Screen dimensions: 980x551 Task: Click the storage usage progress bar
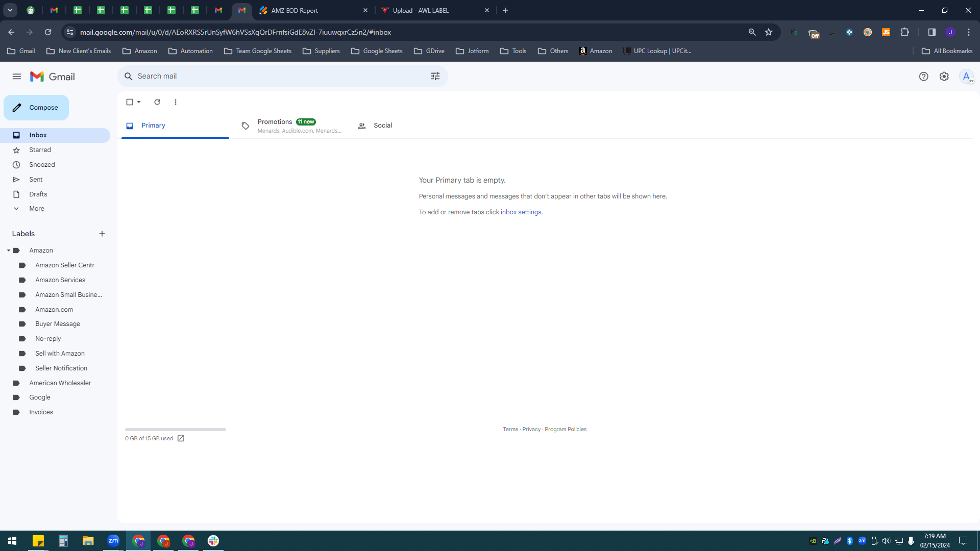coord(175,430)
